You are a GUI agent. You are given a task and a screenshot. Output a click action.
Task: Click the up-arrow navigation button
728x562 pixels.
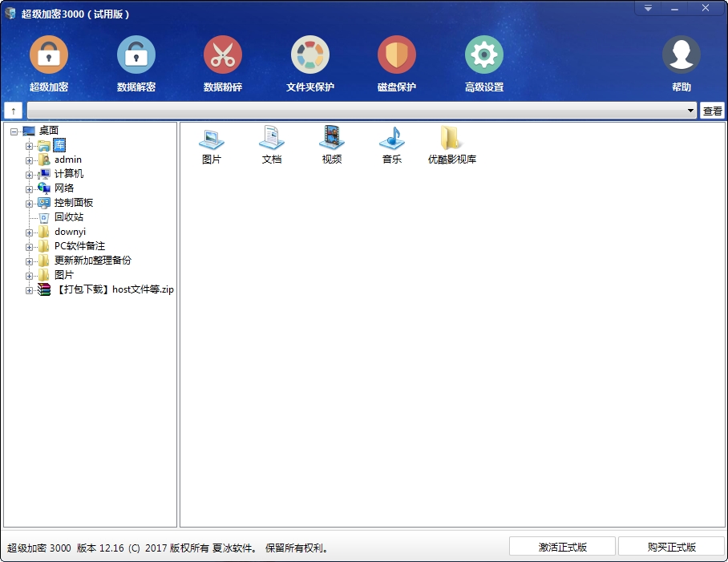[13, 110]
